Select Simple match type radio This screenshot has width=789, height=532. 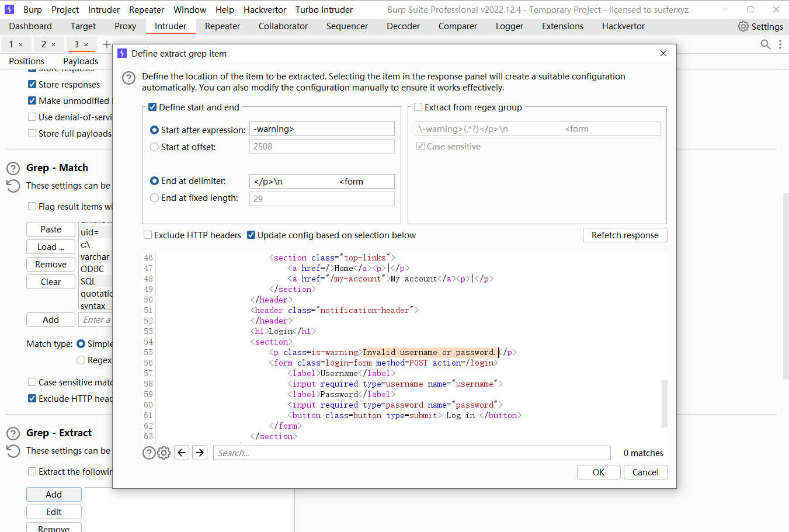pyautogui.click(x=81, y=343)
